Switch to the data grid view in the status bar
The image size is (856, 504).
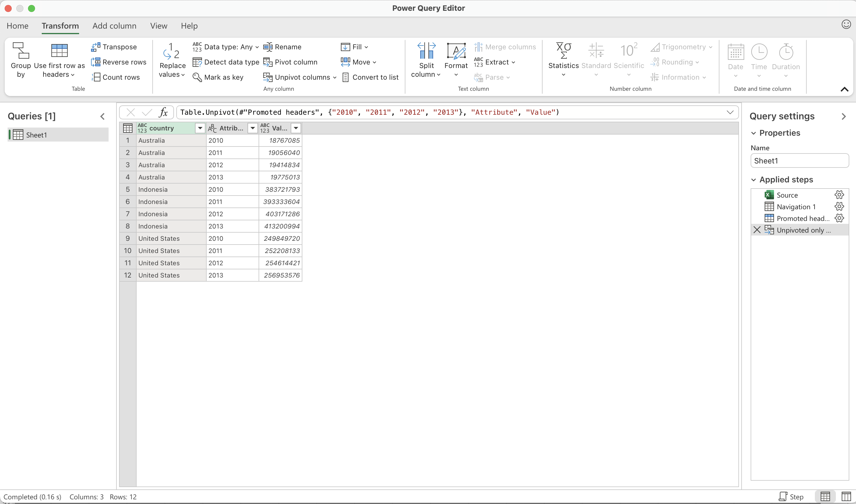825,496
